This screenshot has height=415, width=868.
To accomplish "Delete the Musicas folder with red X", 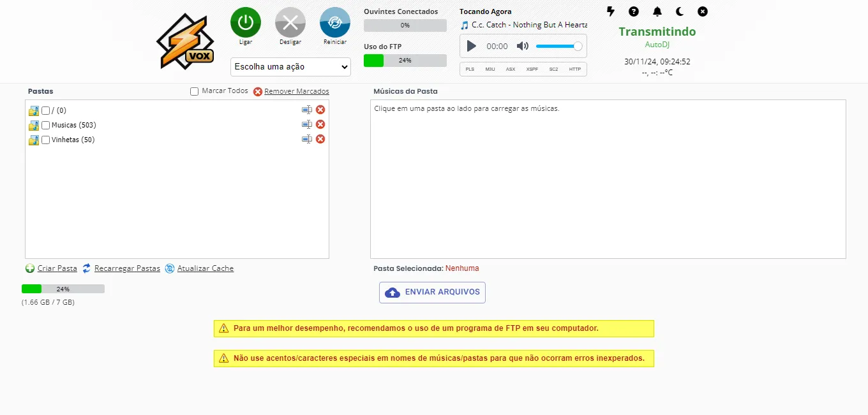I will 320,125.
